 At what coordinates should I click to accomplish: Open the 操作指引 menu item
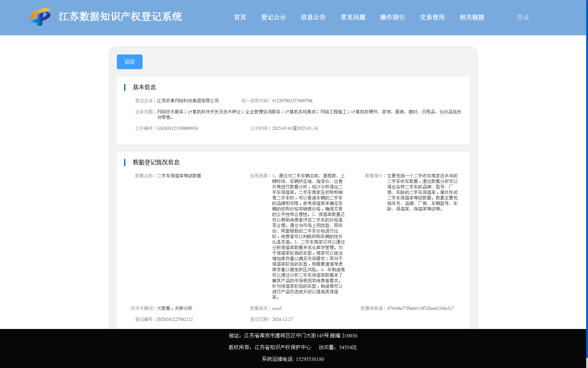click(x=392, y=17)
